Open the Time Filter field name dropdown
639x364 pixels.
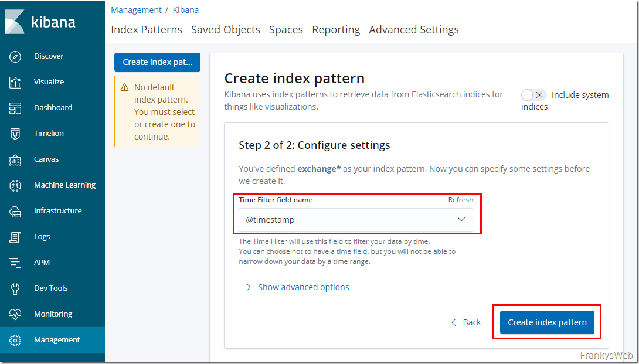pyautogui.click(x=356, y=220)
